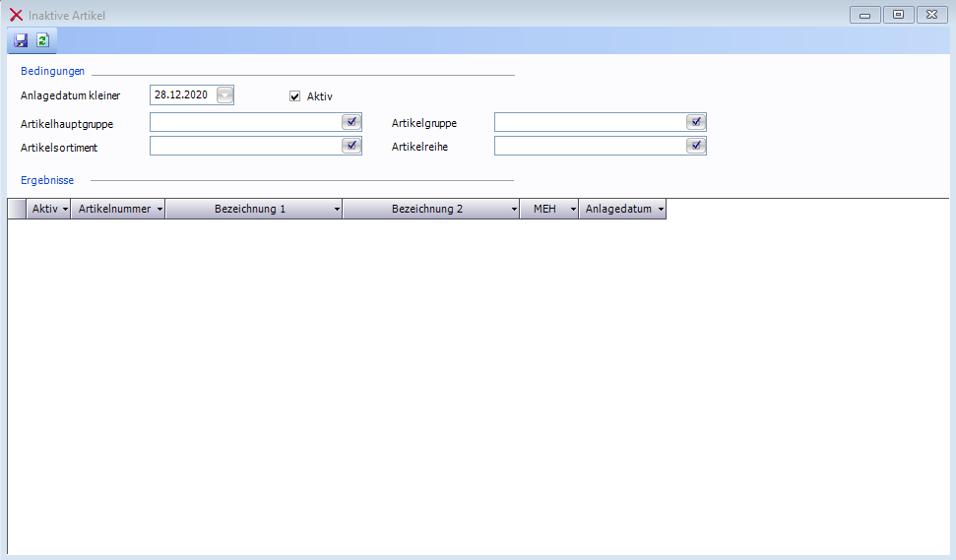Open Artikelreihe selection checkmark button

click(696, 146)
